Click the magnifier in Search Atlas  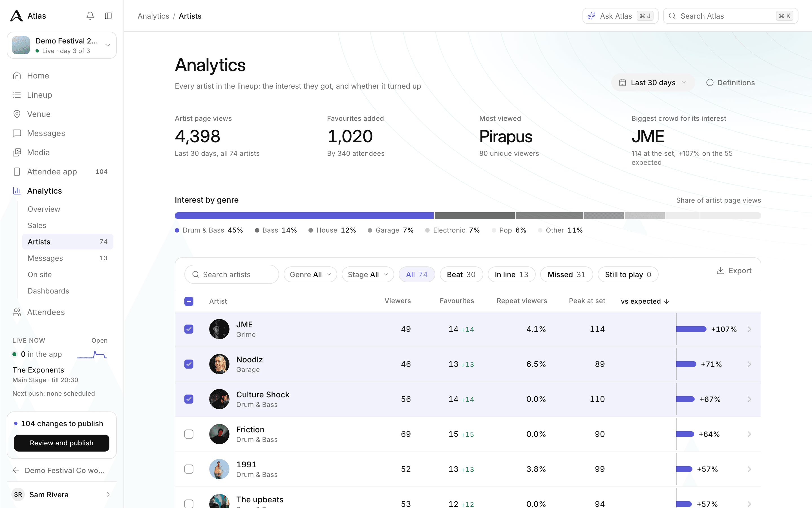[x=672, y=16]
